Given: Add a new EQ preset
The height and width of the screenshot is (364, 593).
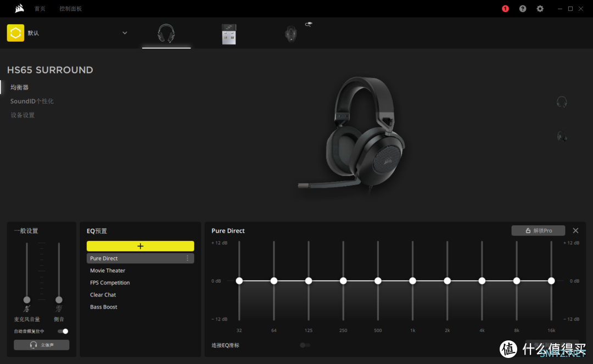Looking at the screenshot, I should pos(141,246).
